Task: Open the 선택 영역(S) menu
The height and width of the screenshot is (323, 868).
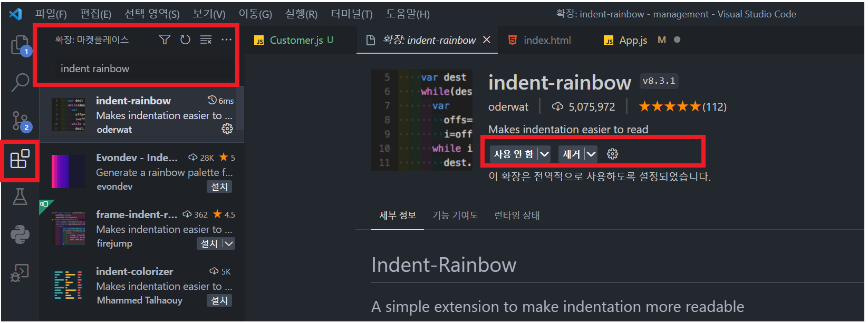Action: point(152,14)
